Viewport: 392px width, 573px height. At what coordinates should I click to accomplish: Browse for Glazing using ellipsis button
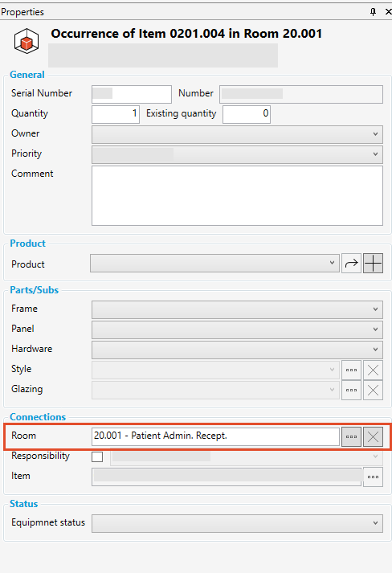[351, 391]
